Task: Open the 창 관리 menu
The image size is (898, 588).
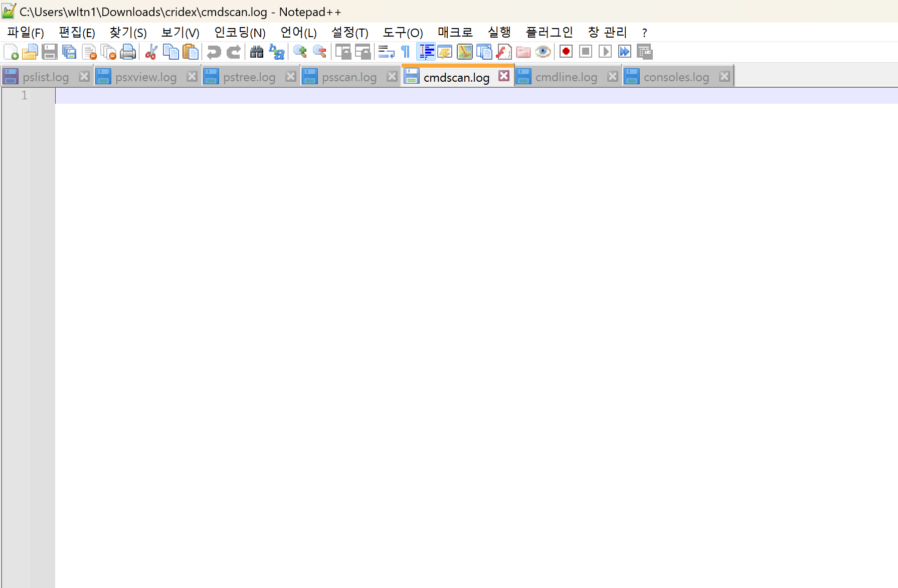Action: (x=607, y=33)
